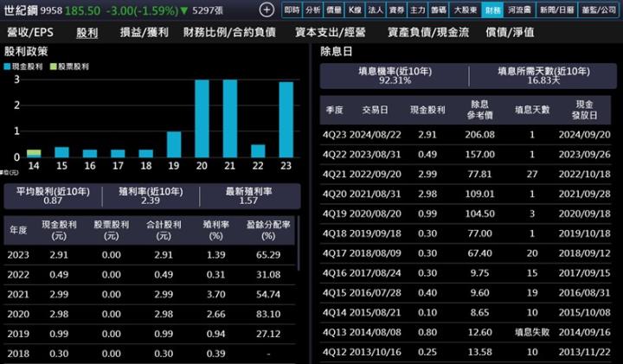Open the 法人 tab
This screenshot has width=623, height=364.
[x=376, y=10]
